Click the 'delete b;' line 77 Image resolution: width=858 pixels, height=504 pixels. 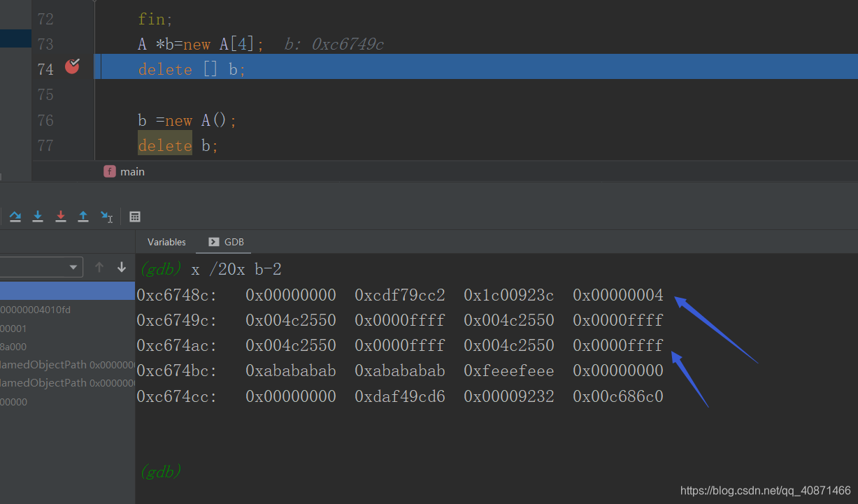click(178, 145)
